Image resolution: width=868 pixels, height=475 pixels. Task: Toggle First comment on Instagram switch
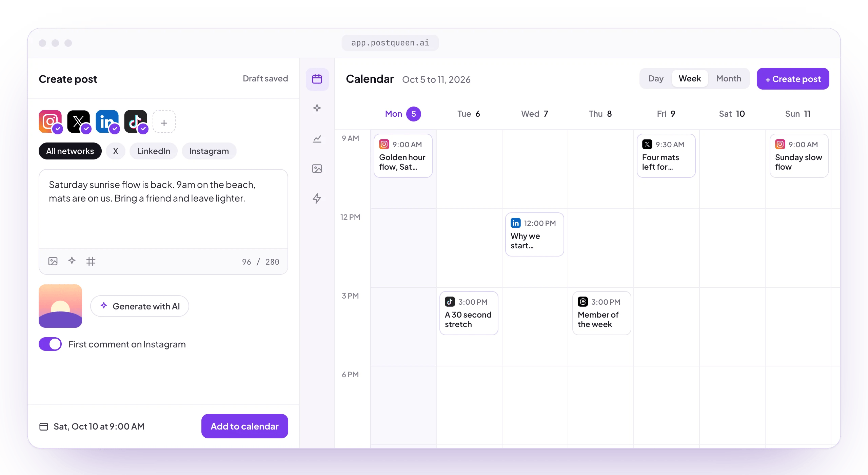coord(50,344)
